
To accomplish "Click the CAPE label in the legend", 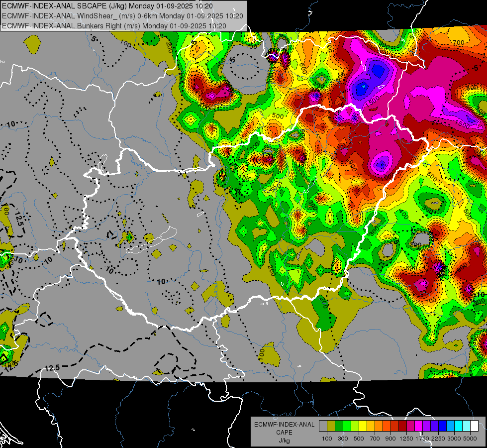I will [x=284, y=433].
